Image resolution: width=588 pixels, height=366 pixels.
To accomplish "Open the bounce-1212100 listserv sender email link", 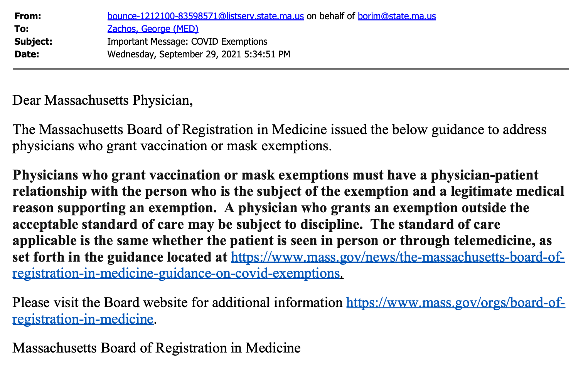I will point(206,16).
